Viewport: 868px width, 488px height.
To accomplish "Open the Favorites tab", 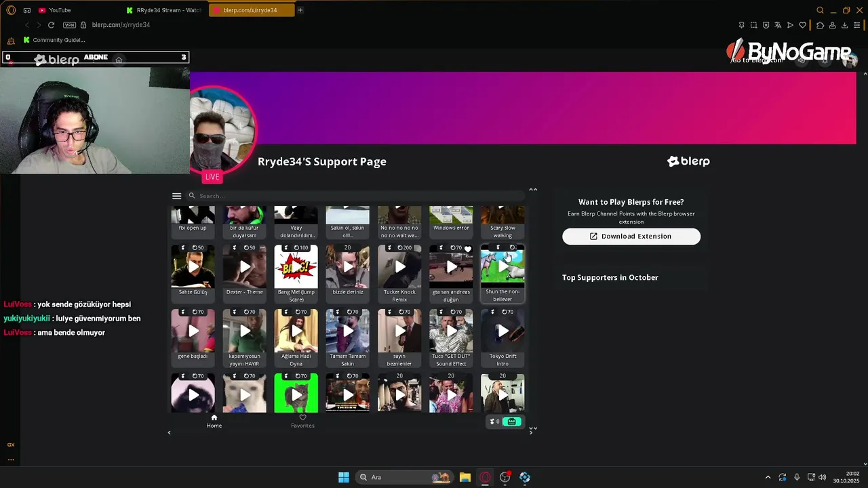I will (x=302, y=421).
